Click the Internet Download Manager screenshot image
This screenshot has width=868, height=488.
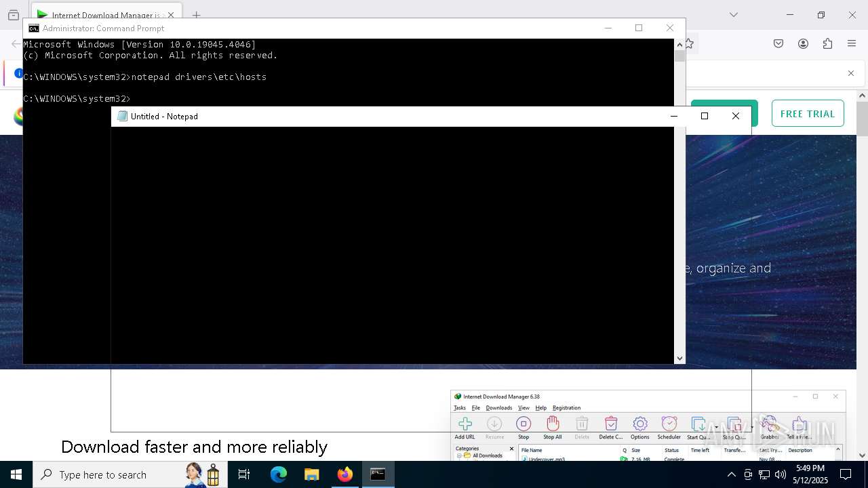[649, 426]
